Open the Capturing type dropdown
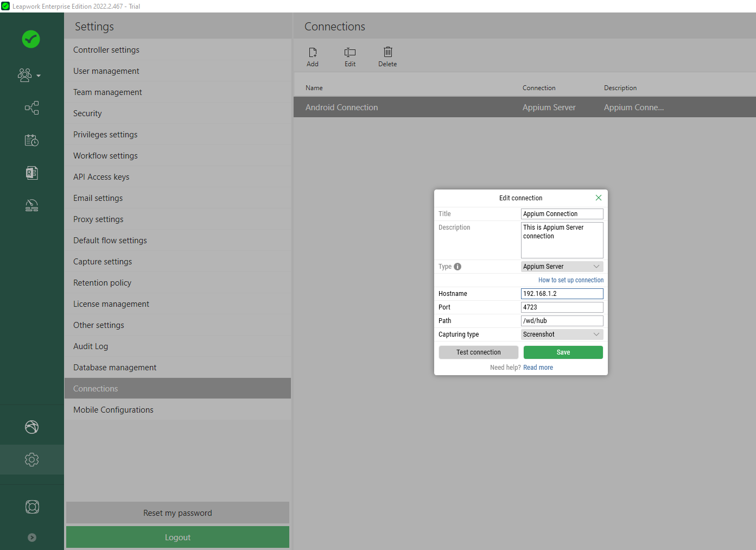The image size is (756, 550). (x=562, y=334)
